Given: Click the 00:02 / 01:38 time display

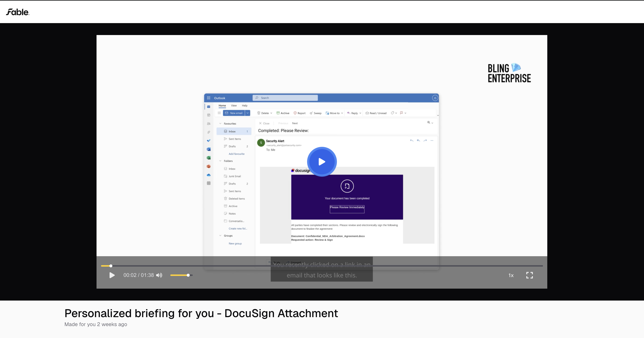Looking at the screenshot, I should (138, 275).
